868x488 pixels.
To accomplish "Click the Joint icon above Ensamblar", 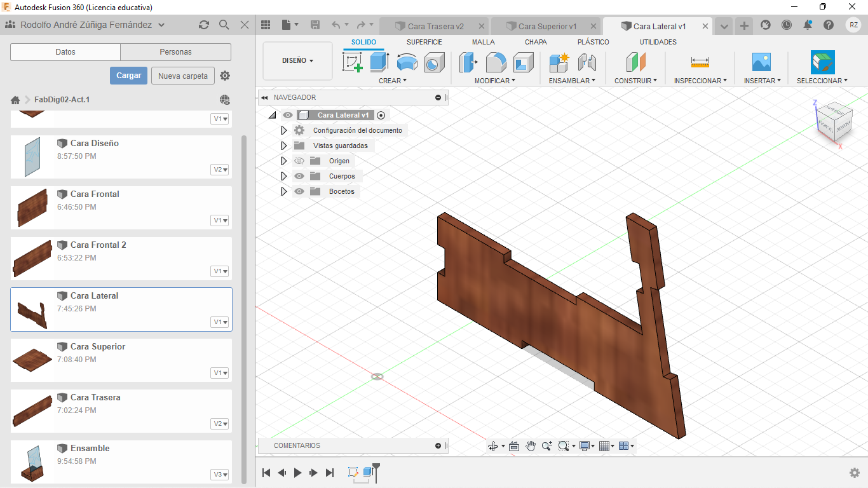I will coord(587,62).
